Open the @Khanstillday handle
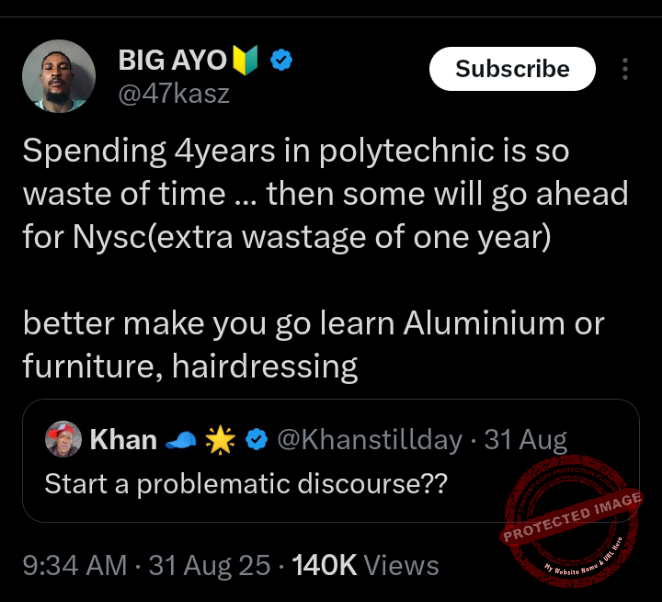662x602 pixels. coord(369,440)
